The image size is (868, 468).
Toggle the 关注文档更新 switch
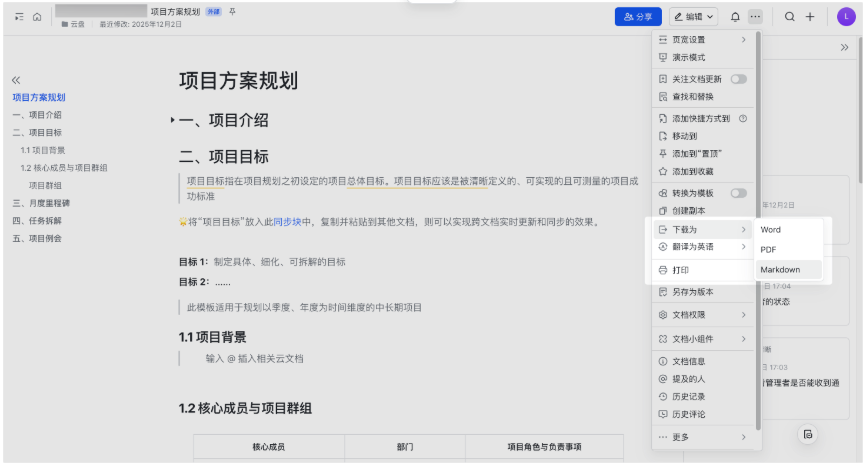point(738,79)
